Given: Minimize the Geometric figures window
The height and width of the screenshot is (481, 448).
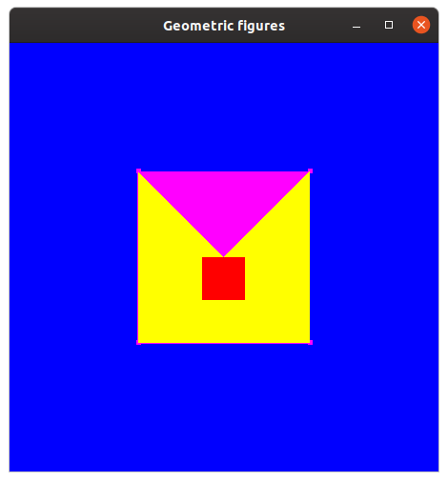Looking at the screenshot, I should coord(356,27).
